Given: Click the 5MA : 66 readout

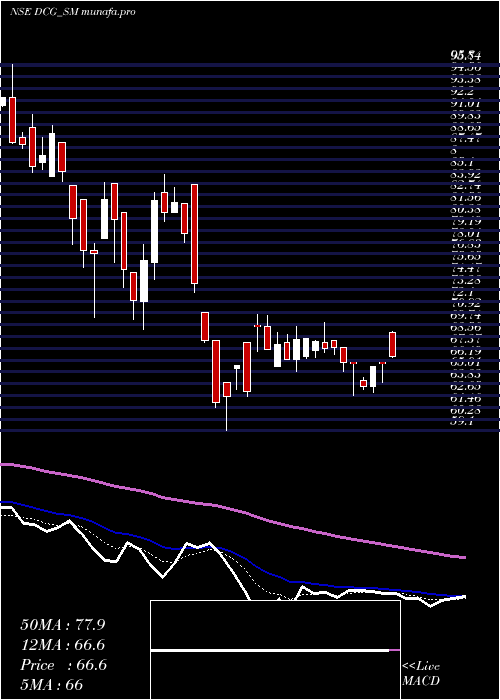Looking at the screenshot, I should [52, 685].
